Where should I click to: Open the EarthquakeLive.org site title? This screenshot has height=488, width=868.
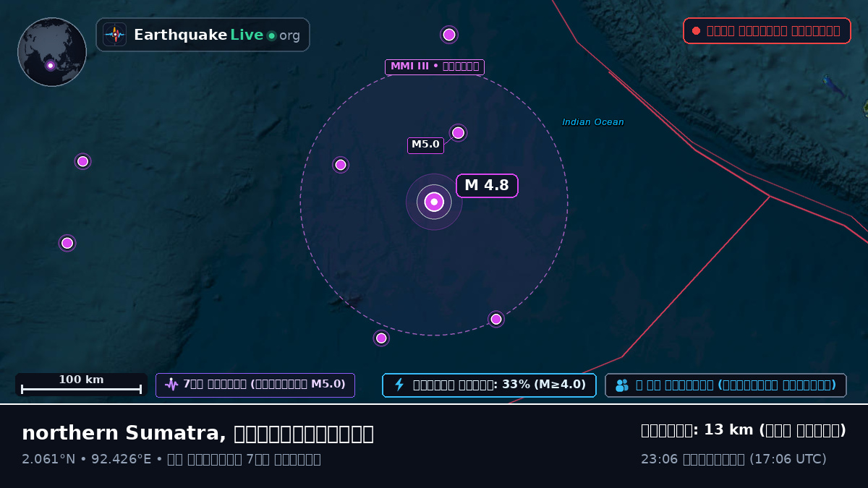point(217,35)
